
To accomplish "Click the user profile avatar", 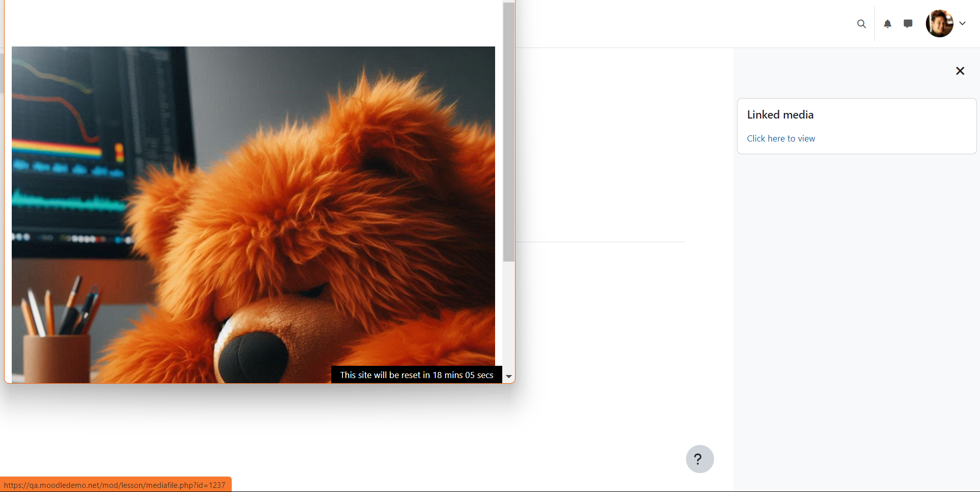I will pos(940,24).
